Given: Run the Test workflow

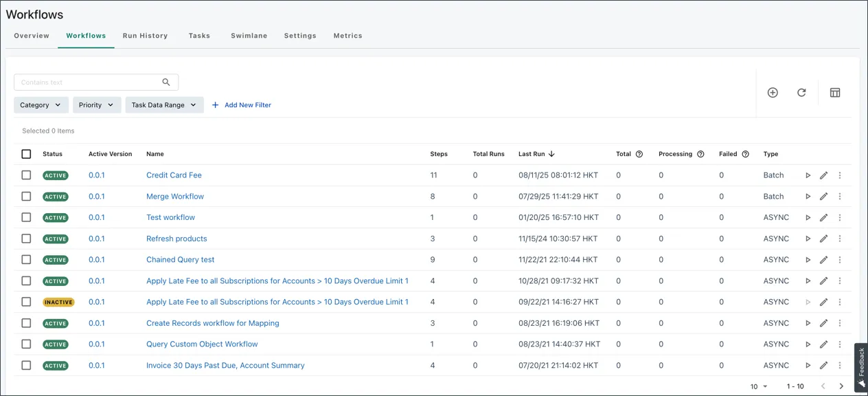Looking at the screenshot, I should coord(808,217).
